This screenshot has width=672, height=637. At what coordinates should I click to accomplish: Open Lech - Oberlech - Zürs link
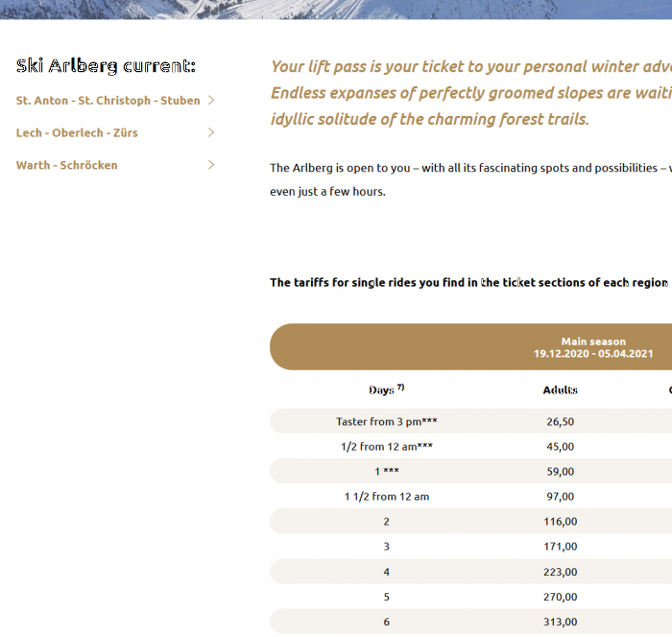[77, 132]
